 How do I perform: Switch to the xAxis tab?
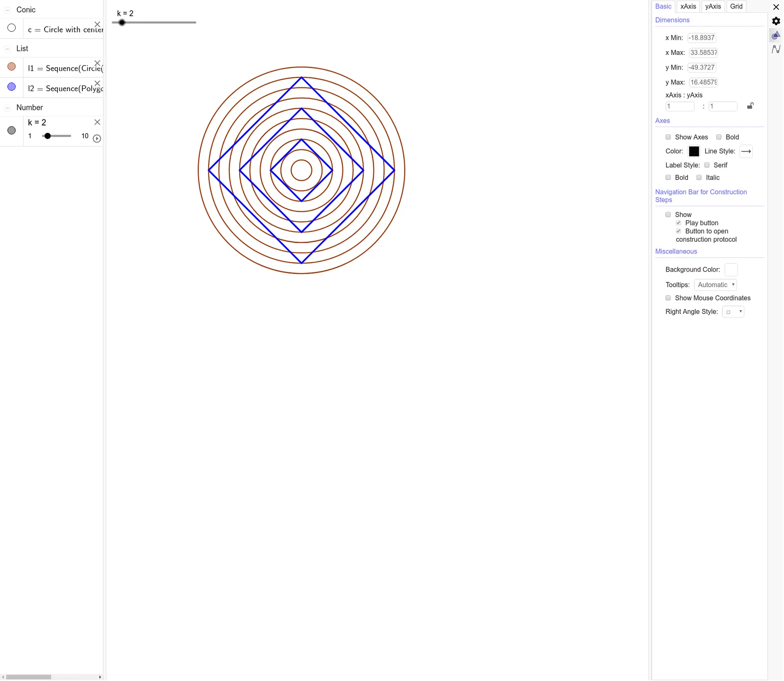tap(688, 6)
